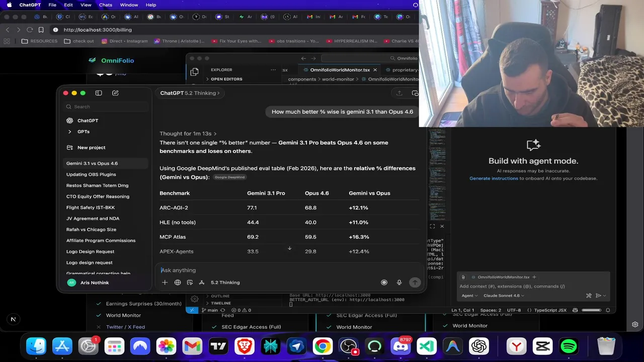644x362 pixels.
Task: Start a new chat with the compose icon
Action: pos(115,93)
